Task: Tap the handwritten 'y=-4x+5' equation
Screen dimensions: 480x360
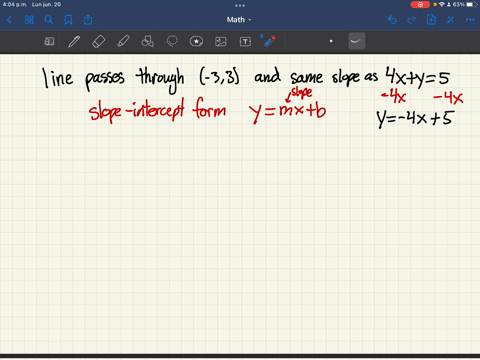Action: (x=415, y=119)
